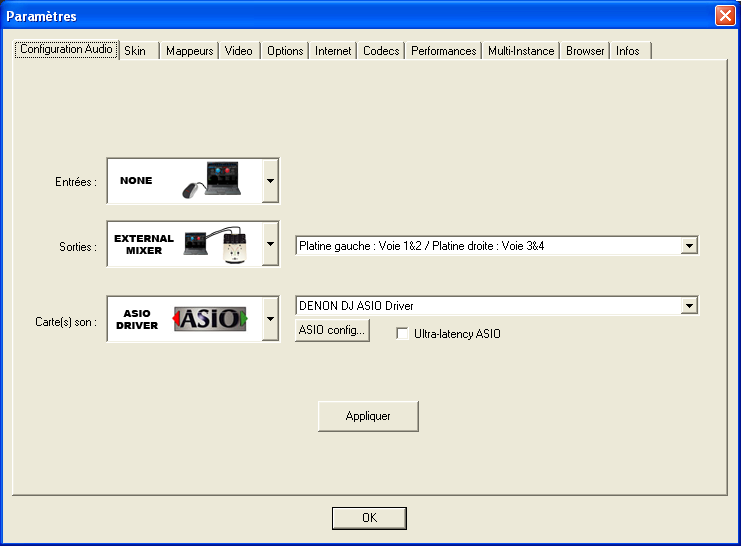Go to the Options tab
The height and width of the screenshot is (546, 741).
pos(285,51)
